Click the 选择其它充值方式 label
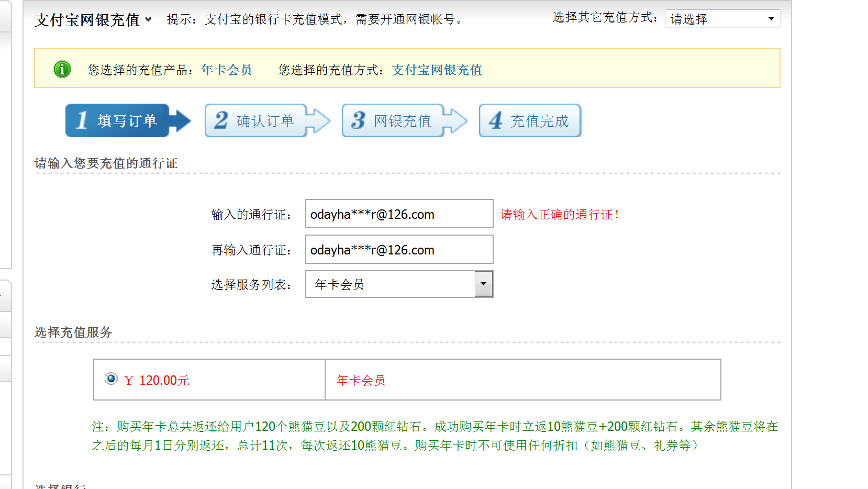This screenshot has height=489, width=868. tap(605, 17)
